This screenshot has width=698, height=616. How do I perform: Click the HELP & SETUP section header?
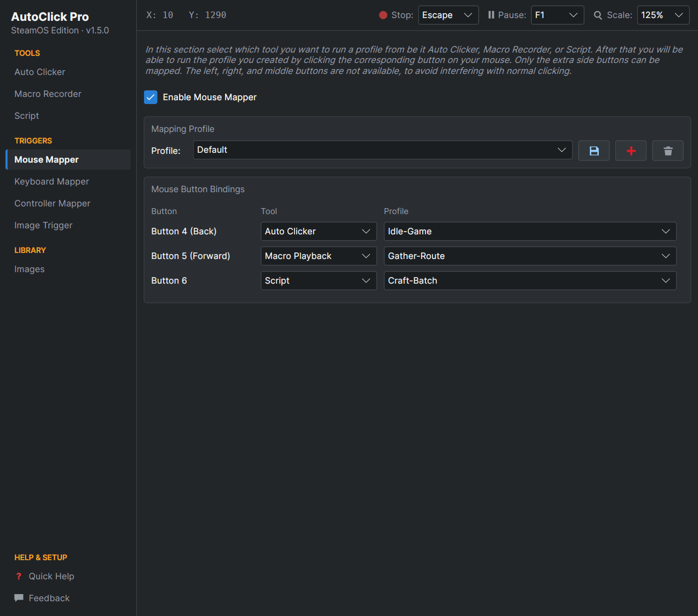point(41,557)
